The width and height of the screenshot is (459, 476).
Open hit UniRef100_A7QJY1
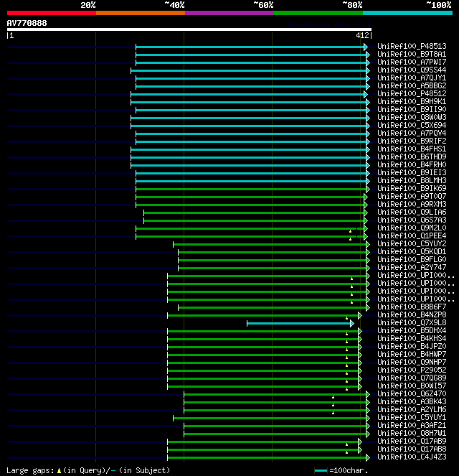click(412, 78)
